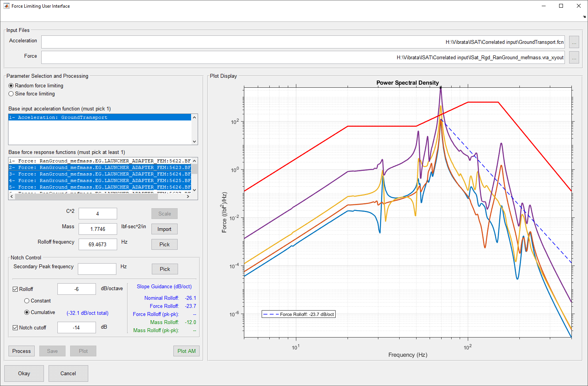The image size is (588, 386).
Task: Click the C^2 value field
Action: pyautogui.click(x=98, y=214)
